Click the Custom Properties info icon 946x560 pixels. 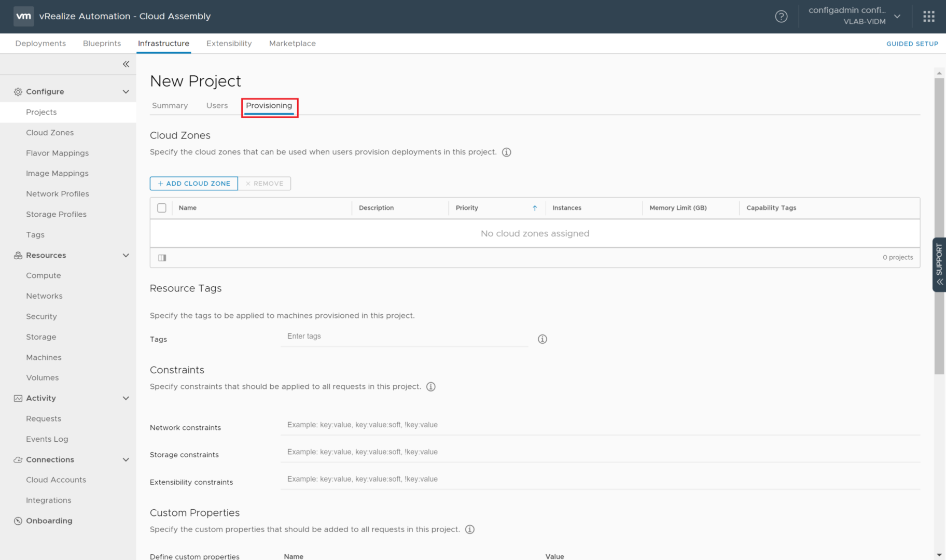[470, 529]
